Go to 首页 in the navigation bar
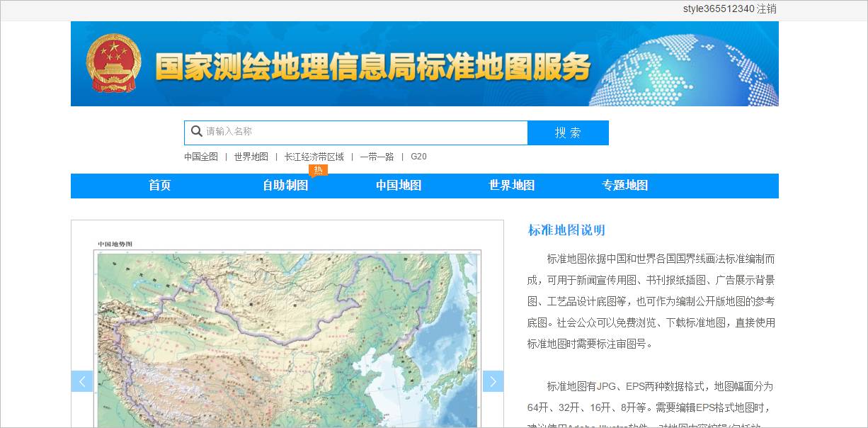The image size is (868, 428). (x=160, y=186)
